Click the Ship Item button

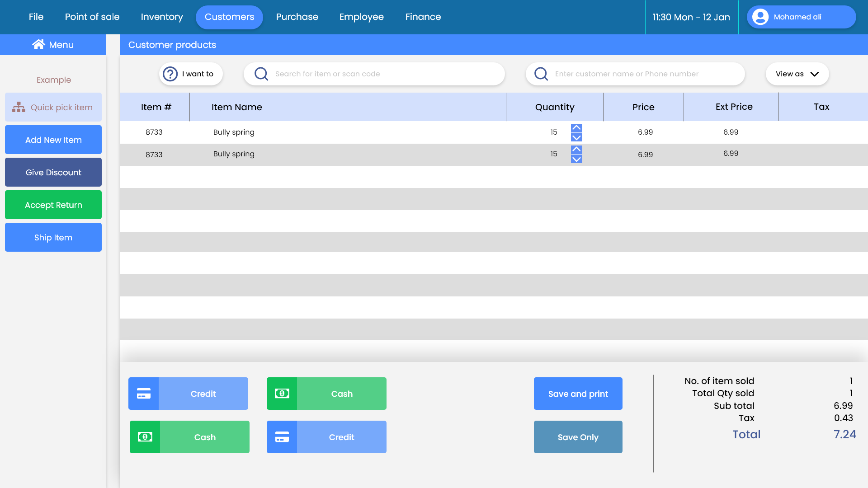53,237
